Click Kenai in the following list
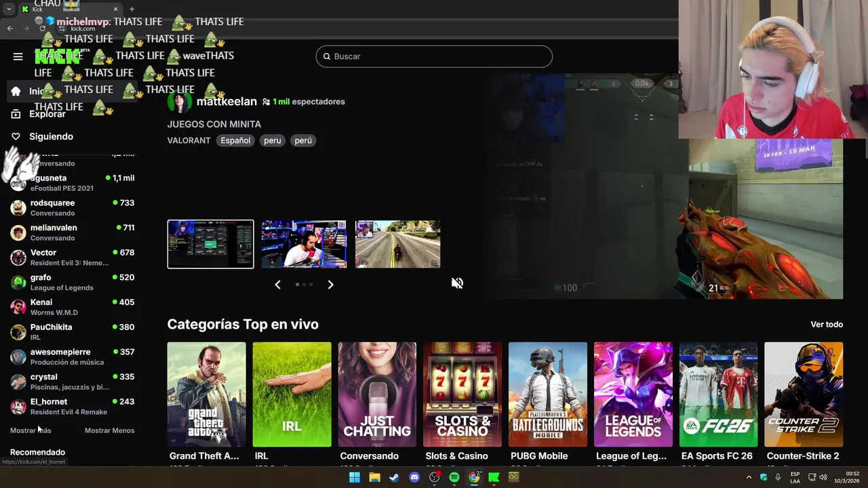Image resolution: width=868 pixels, height=488 pixels. pos(72,307)
